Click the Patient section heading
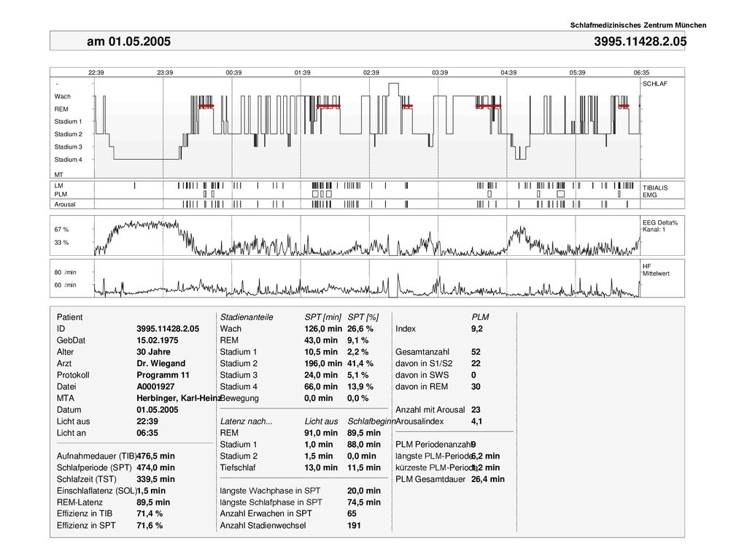This screenshot has height=560, width=747. pos(69,317)
